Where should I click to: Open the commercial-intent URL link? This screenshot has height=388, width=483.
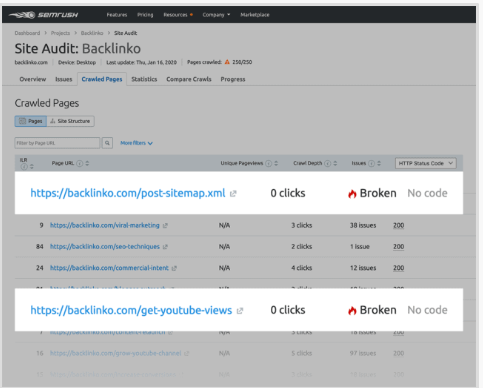point(109,268)
